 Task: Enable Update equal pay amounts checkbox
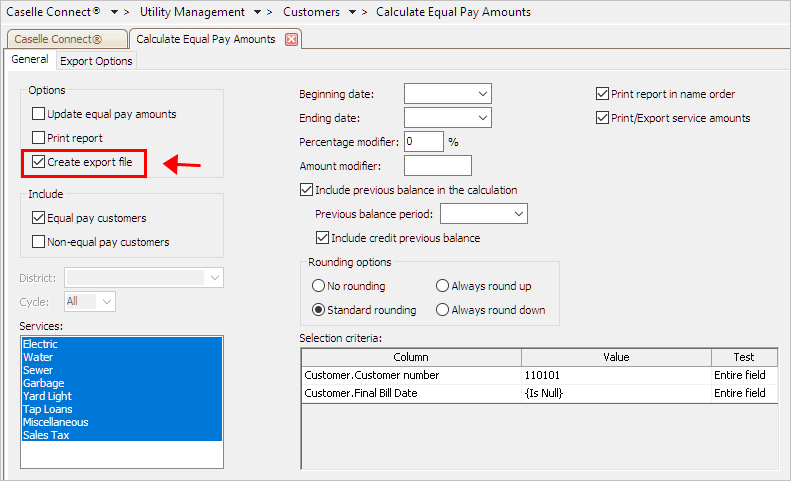coord(38,114)
